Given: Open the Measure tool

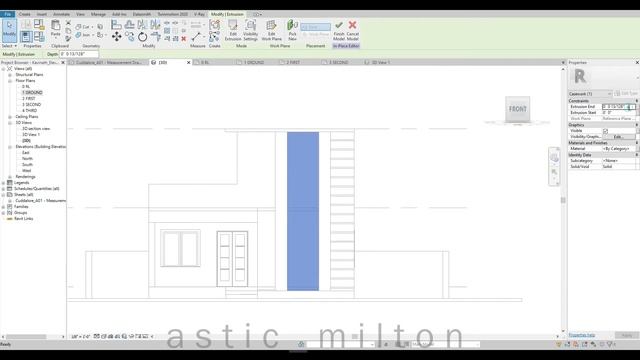Looking at the screenshot, I should pyautogui.click(x=196, y=36).
